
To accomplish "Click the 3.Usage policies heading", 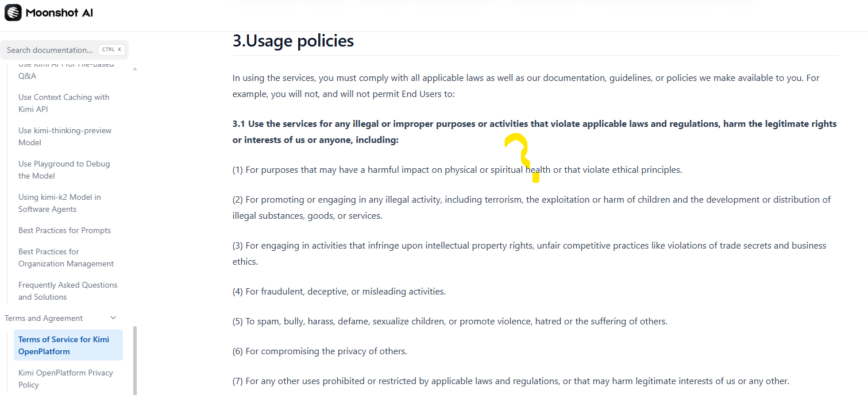I will [293, 41].
